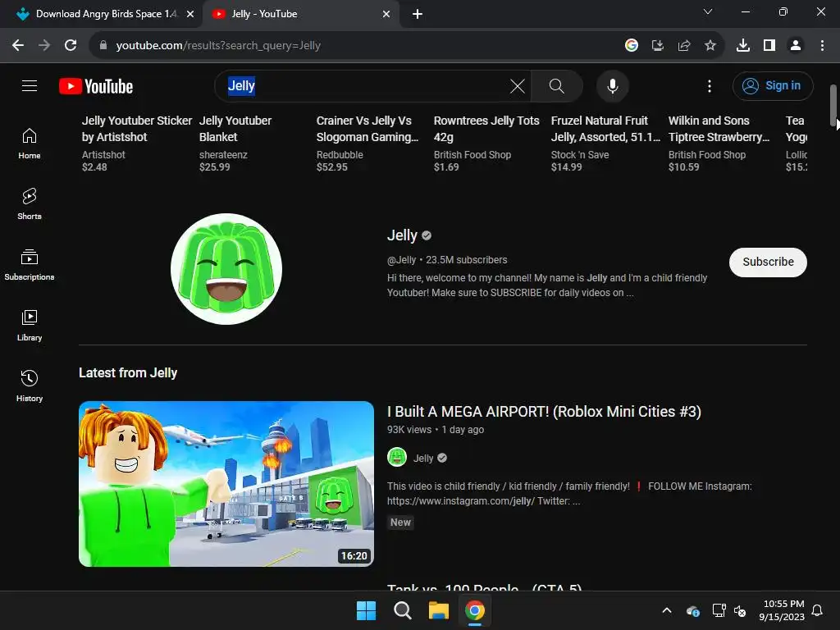The image size is (840, 630).
Task: Toggle Chrome side panel
Action: pyautogui.click(x=769, y=46)
